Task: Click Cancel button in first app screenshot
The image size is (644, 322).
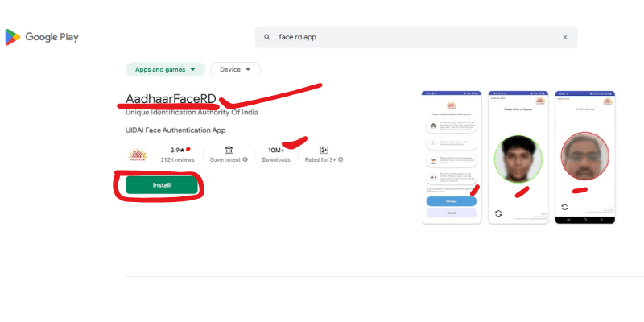Action: pos(452,213)
